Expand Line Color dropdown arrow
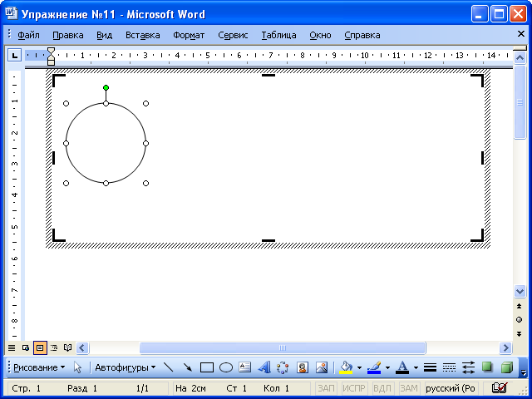Viewport: 532px width, 399px height. point(387,367)
